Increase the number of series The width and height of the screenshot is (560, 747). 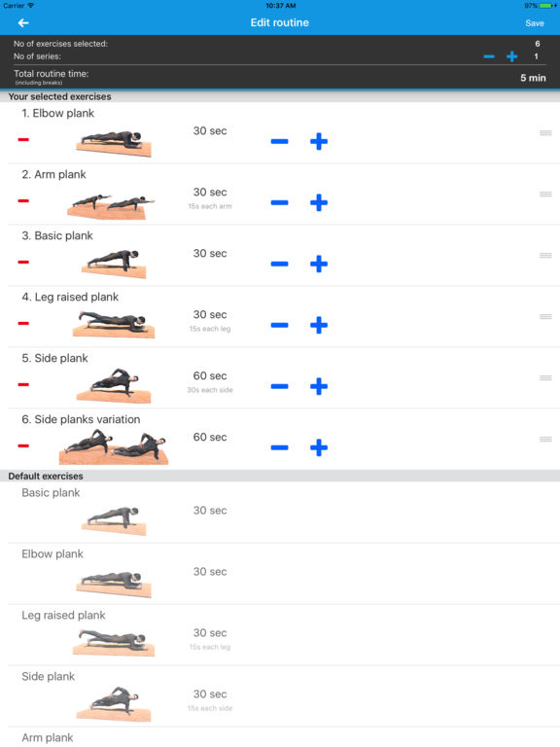(512, 56)
